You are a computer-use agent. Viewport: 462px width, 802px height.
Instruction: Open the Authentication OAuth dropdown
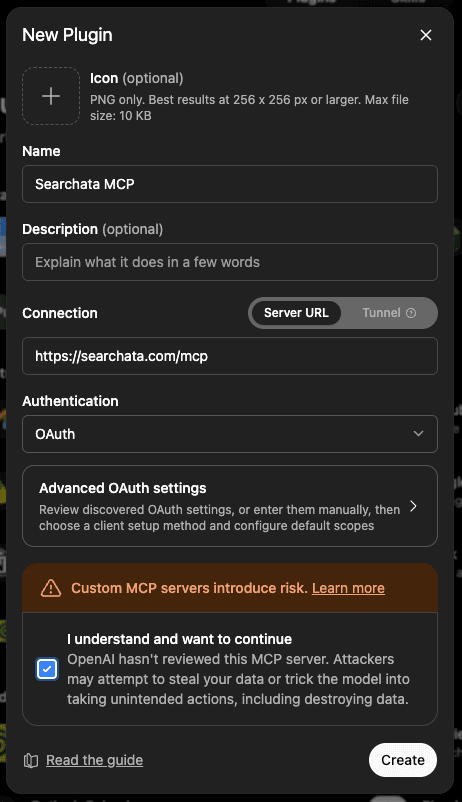[x=230, y=434]
